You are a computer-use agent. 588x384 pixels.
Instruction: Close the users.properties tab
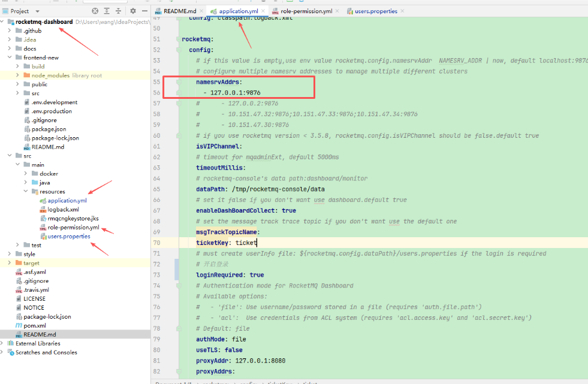[x=402, y=11]
